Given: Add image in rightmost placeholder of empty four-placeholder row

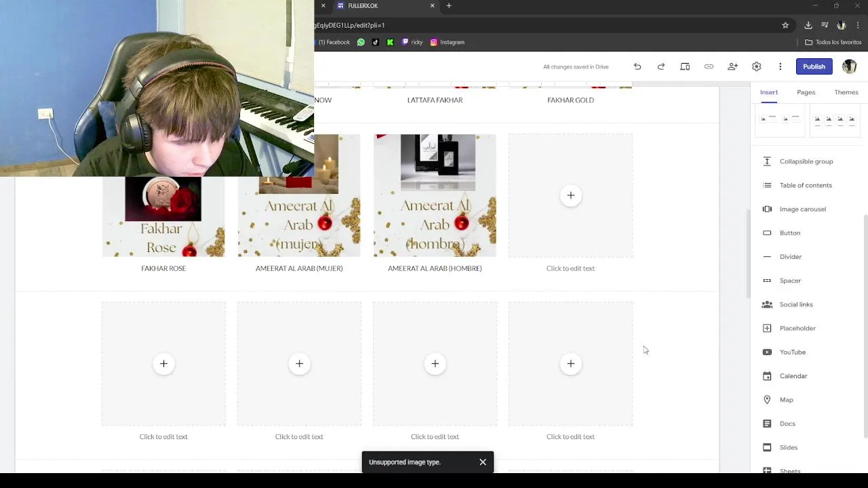Looking at the screenshot, I should pyautogui.click(x=570, y=364).
